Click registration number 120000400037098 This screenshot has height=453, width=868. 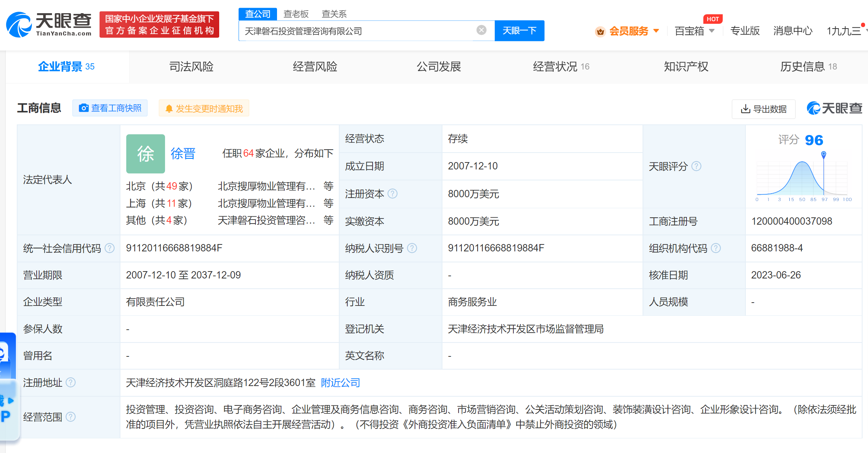(x=792, y=221)
